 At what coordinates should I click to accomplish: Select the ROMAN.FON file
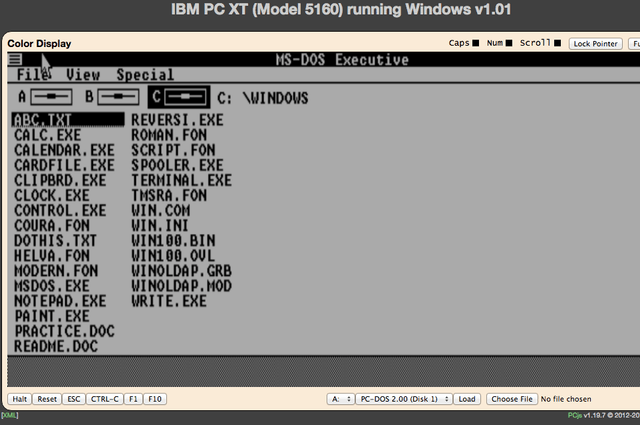click(x=169, y=135)
